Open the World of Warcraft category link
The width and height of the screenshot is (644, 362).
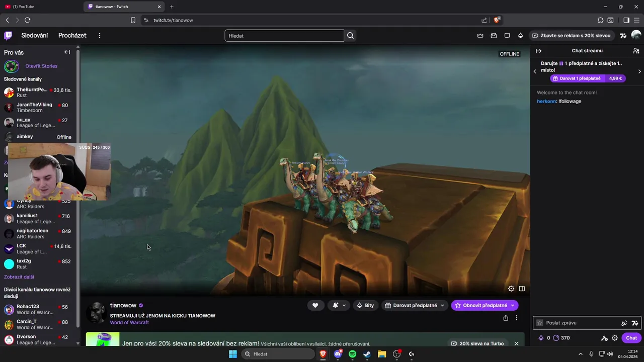(x=129, y=322)
